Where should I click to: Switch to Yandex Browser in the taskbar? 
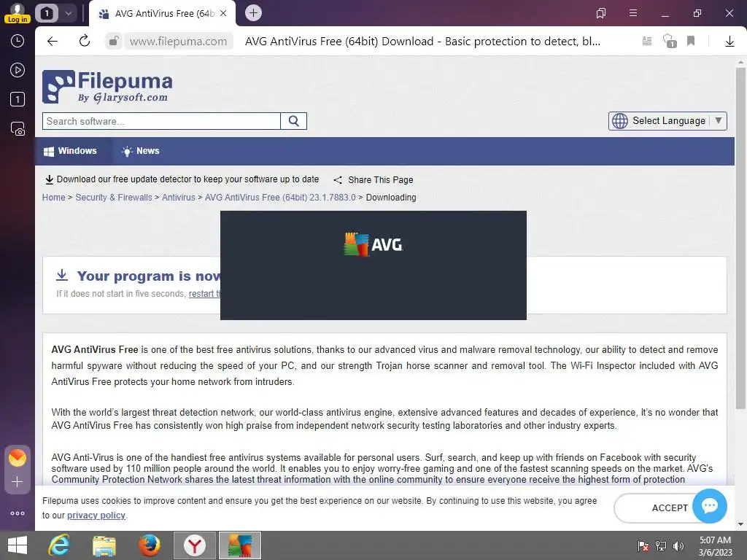point(194,545)
